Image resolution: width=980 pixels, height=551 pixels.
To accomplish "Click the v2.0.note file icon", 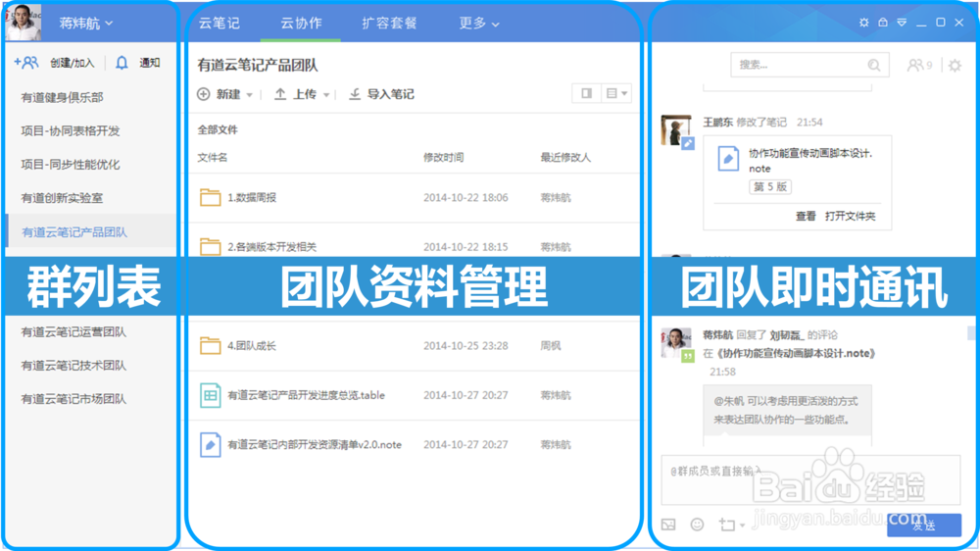I will tap(210, 445).
